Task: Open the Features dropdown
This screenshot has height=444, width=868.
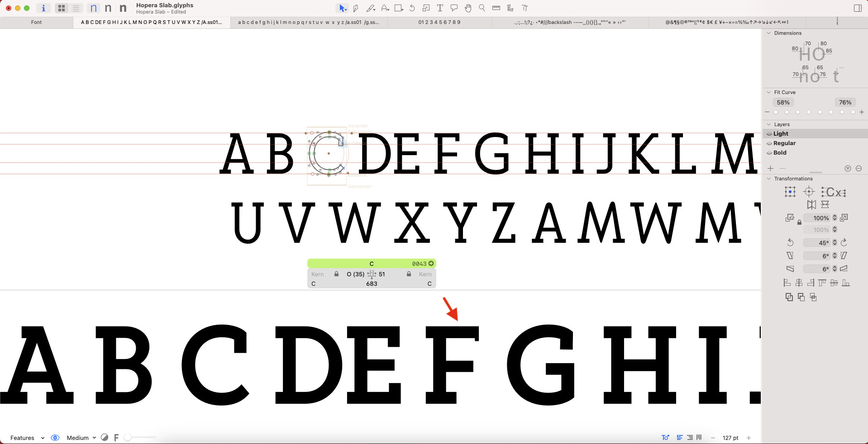Action: 27,438
